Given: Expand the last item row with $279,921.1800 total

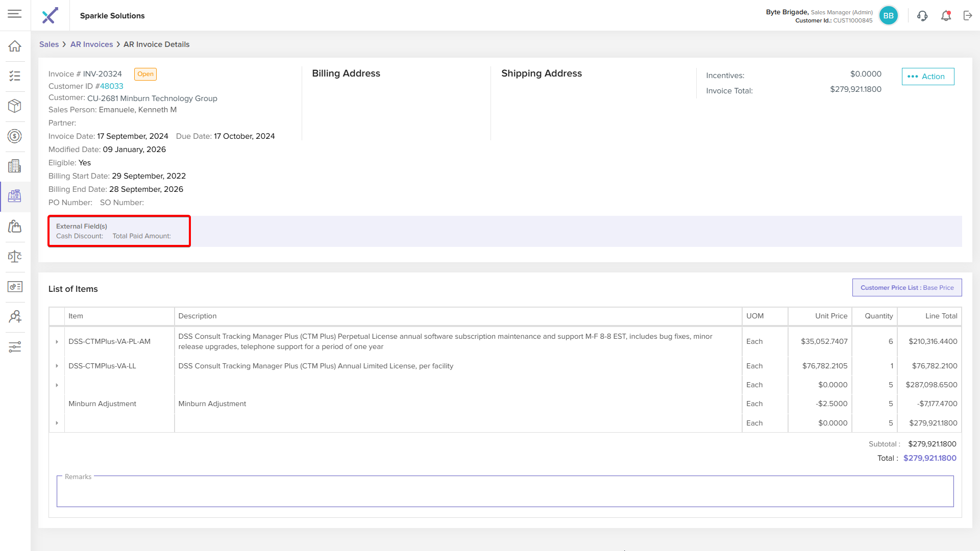Looking at the screenshot, I should [57, 423].
